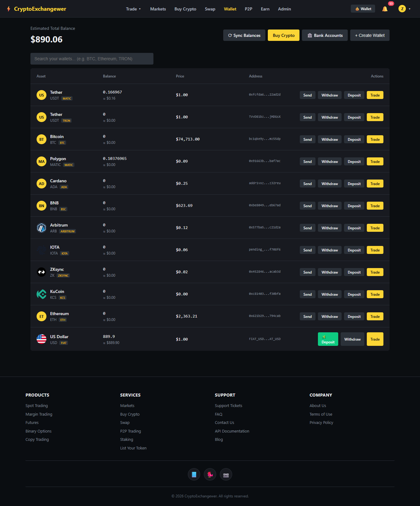Click Bitcoin address bc1qke9y...mz55dp
This screenshot has height=506, width=420.
click(265, 139)
